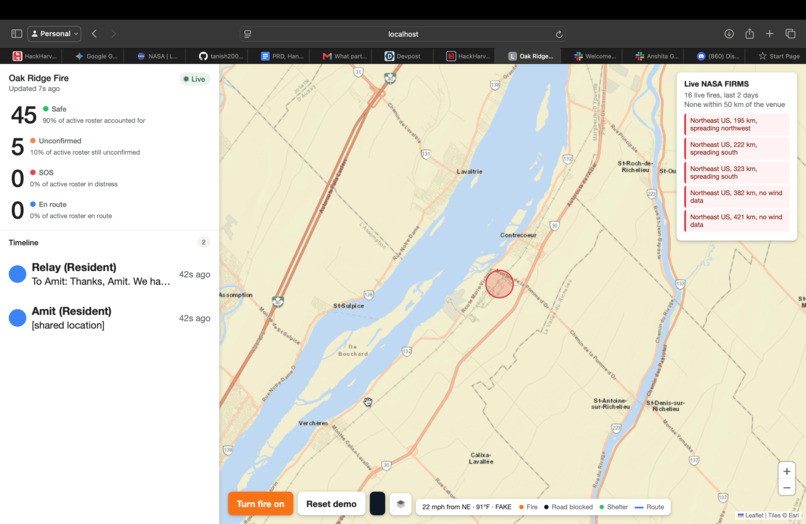Click the Reset demo button

331,504
